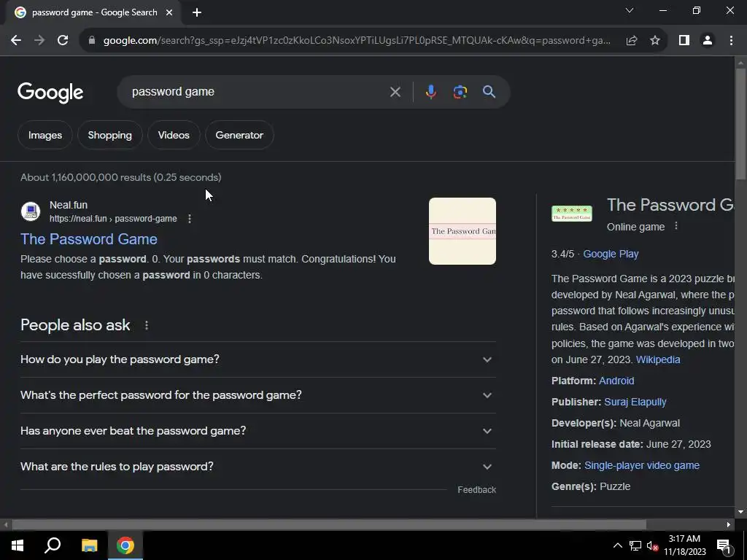View site information lock icon
The width and height of the screenshot is (747, 560).
(92, 41)
